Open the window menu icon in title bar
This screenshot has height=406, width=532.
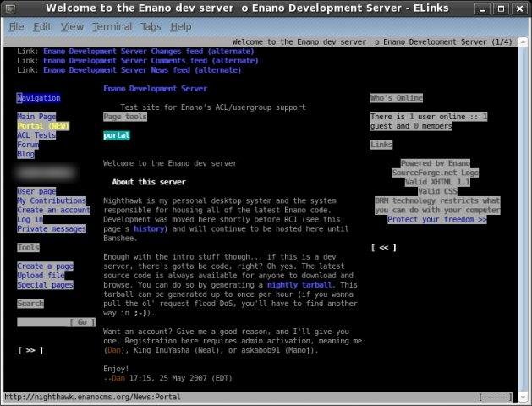point(10,8)
